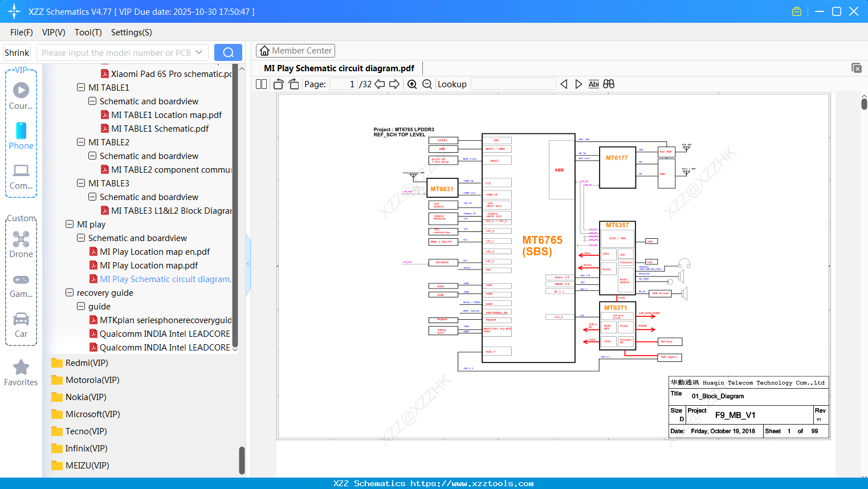
Task: Visit the XZZ Tools website link
Action: [434, 483]
